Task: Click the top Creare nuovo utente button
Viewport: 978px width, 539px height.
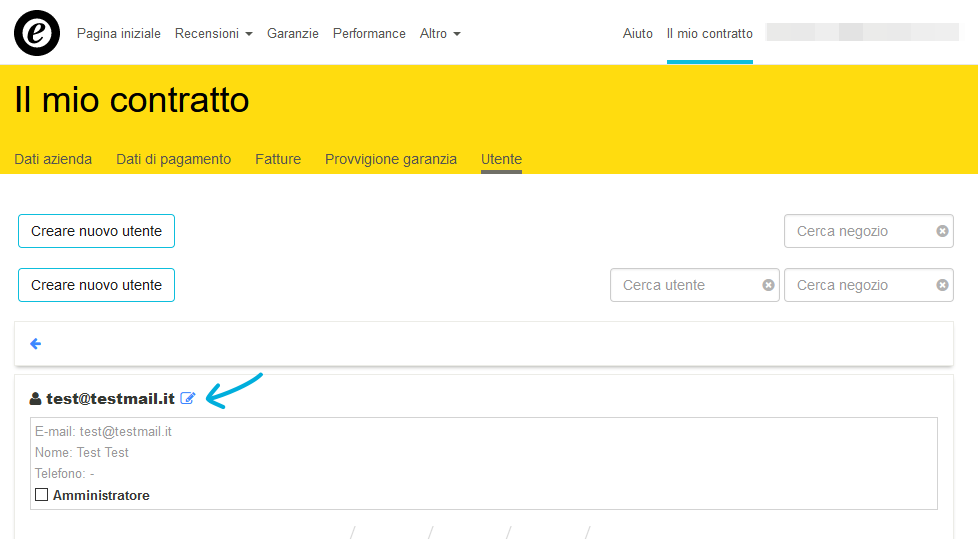Action: pyautogui.click(x=96, y=231)
